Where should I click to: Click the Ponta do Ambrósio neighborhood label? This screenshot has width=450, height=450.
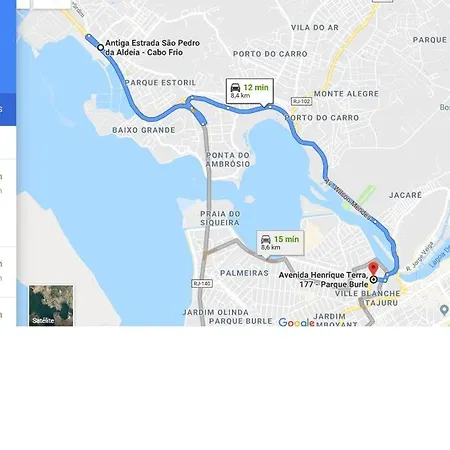pyautogui.click(x=228, y=160)
